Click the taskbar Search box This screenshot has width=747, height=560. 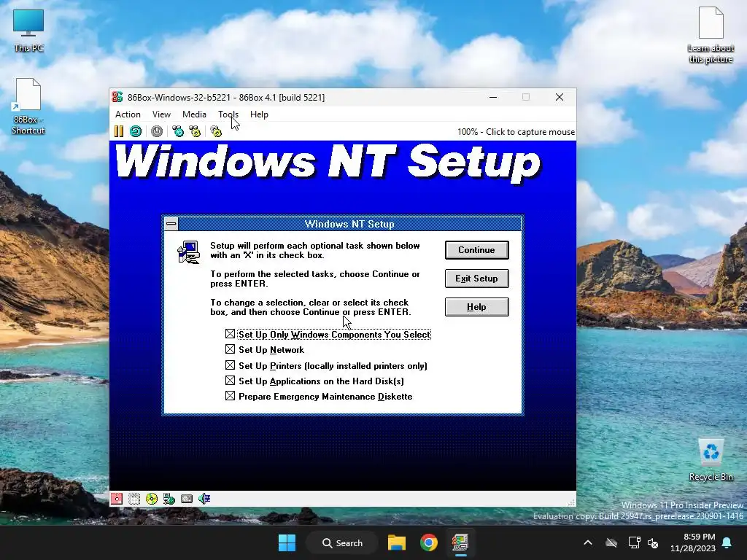click(x=342, y=542)
